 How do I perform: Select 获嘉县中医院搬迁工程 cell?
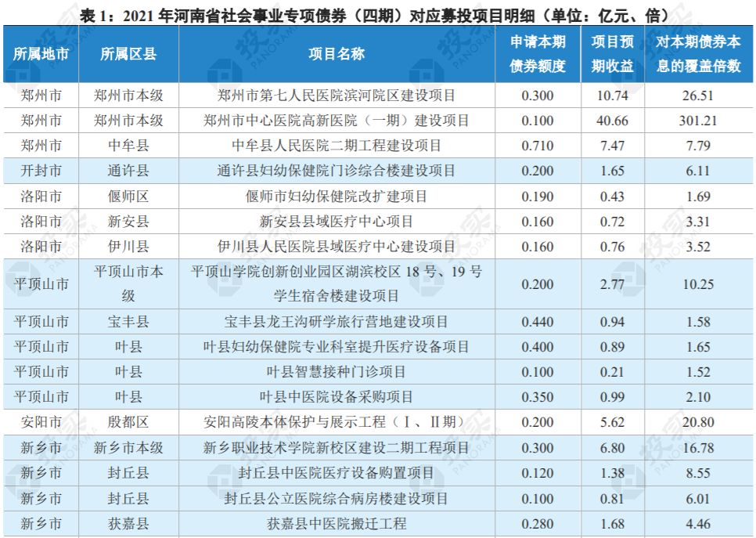(x=337, y=524)
